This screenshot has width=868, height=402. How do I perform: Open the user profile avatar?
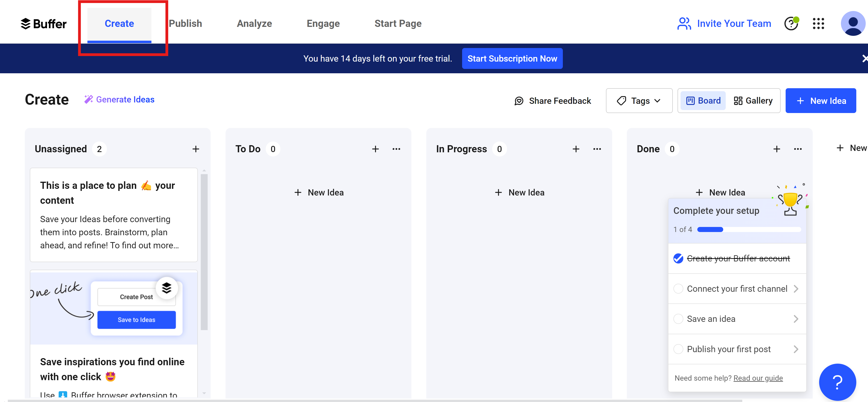tap(852, 24)
